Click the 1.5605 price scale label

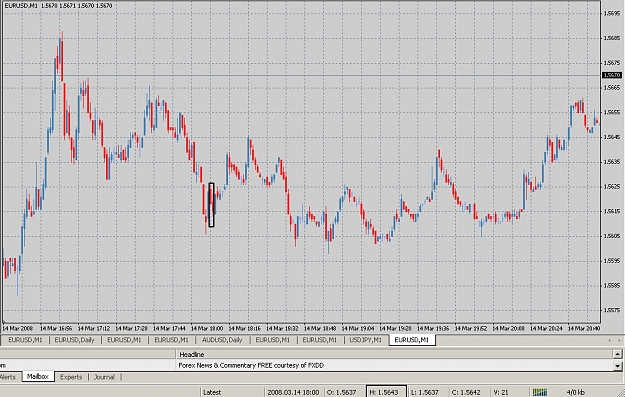click(612, 236)
